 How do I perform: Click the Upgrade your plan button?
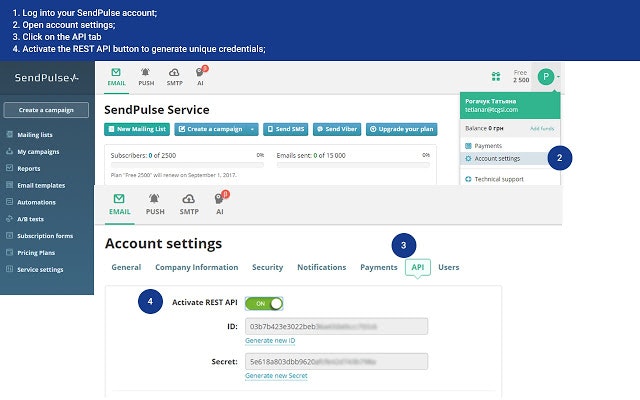pyautogui.click(x=402, y=129)
